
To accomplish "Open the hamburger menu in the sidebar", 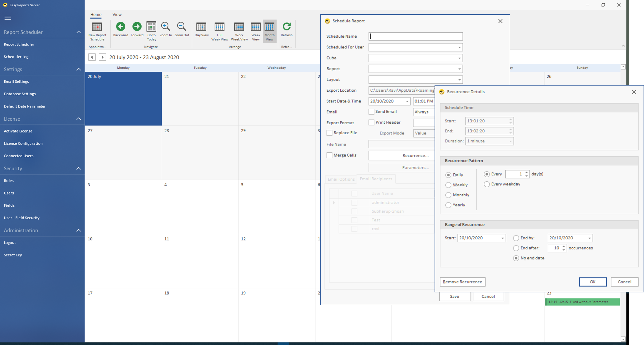I will pos(8,18).
